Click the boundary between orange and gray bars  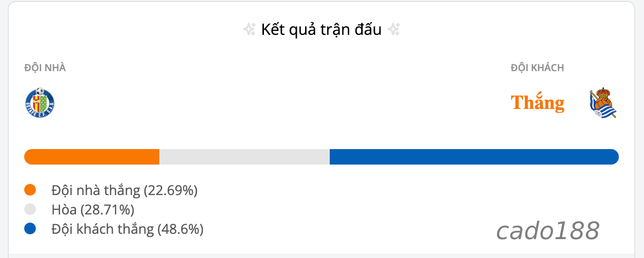(x=159, y=157)
